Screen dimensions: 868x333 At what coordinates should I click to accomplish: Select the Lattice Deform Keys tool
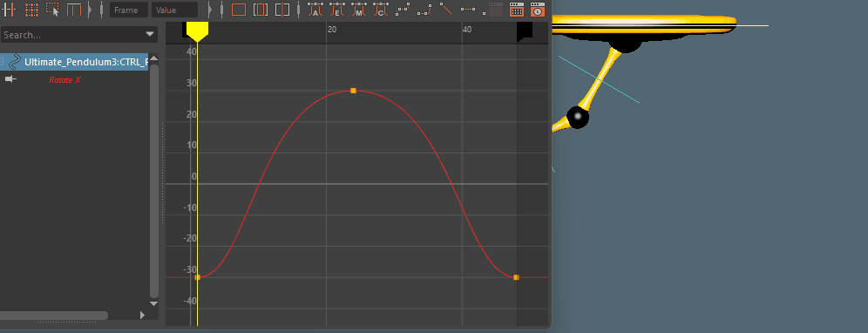31,10
